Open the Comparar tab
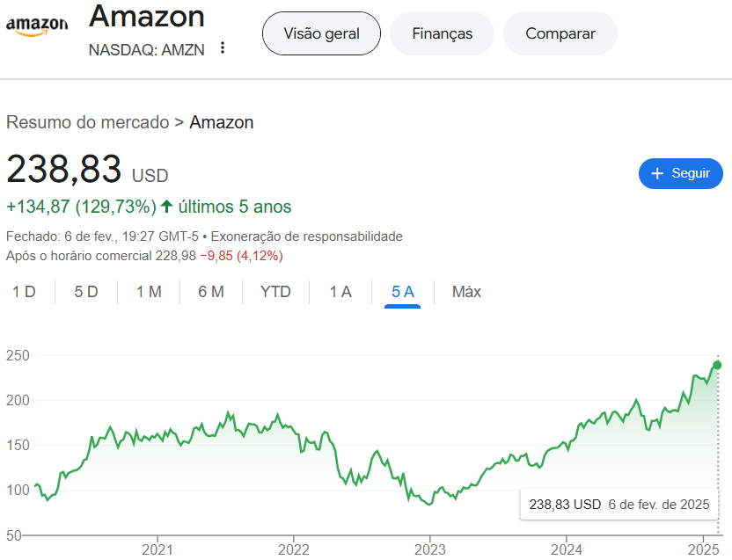 coord(560,33)
